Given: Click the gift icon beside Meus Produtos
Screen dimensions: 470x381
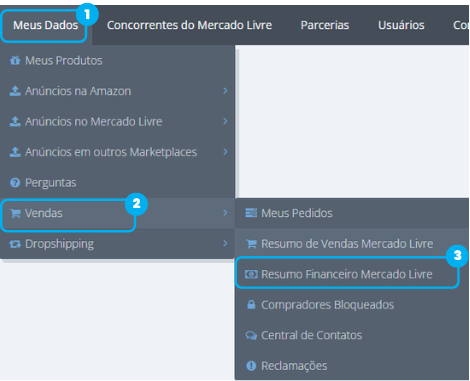Looking at the screenshot, I should [15, 61].
